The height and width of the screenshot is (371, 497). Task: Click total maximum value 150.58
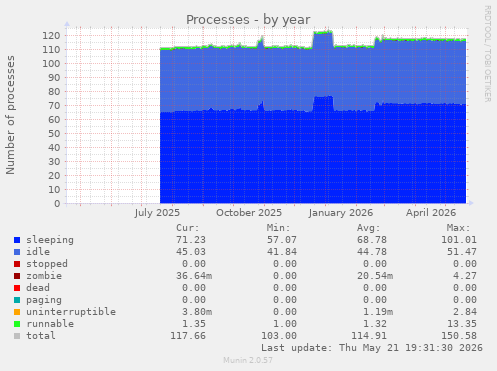(459, 336)
